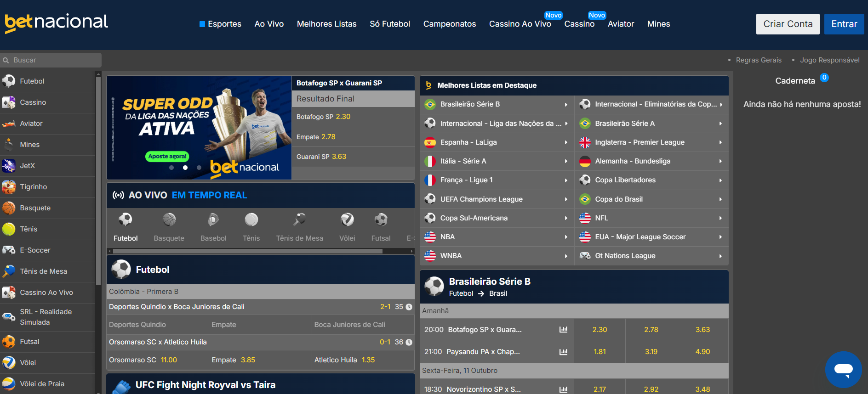Switch to Basquete tab in live section
The width and height of the screenshot is (868, 394).
tap(169, 227)
